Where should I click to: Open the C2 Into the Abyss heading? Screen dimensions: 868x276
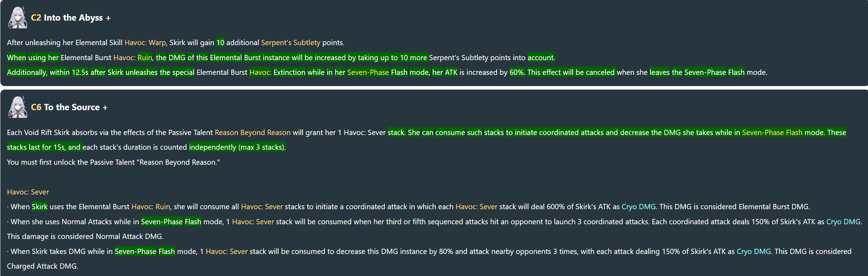click(x=67, y=17)
